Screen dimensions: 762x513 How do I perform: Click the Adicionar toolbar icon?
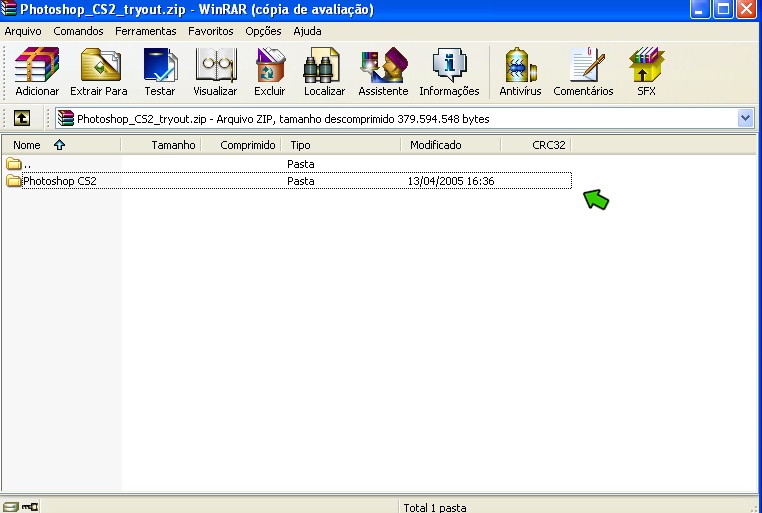coord(37,72)
